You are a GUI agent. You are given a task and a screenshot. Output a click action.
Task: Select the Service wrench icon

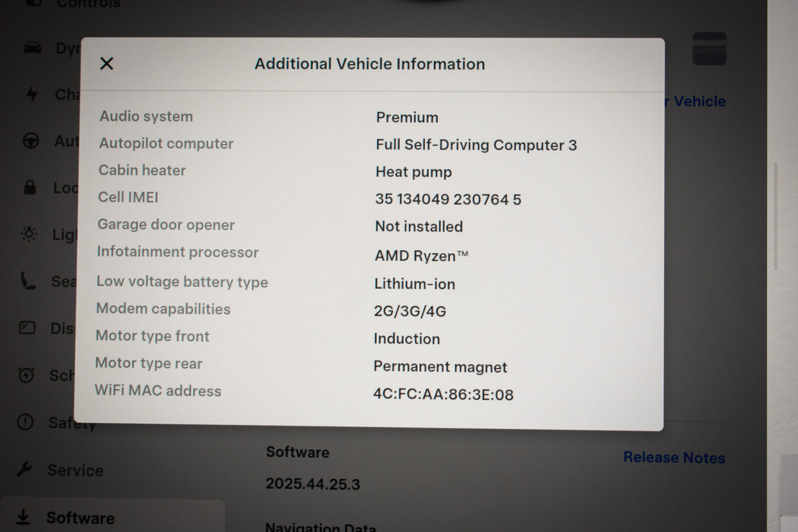pyautogui.click(x=24, y=469)
